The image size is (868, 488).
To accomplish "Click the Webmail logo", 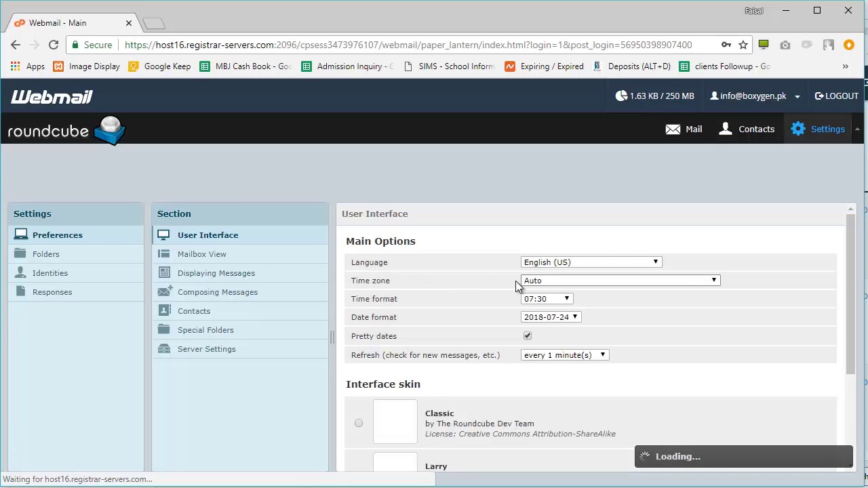I will 52,97.
